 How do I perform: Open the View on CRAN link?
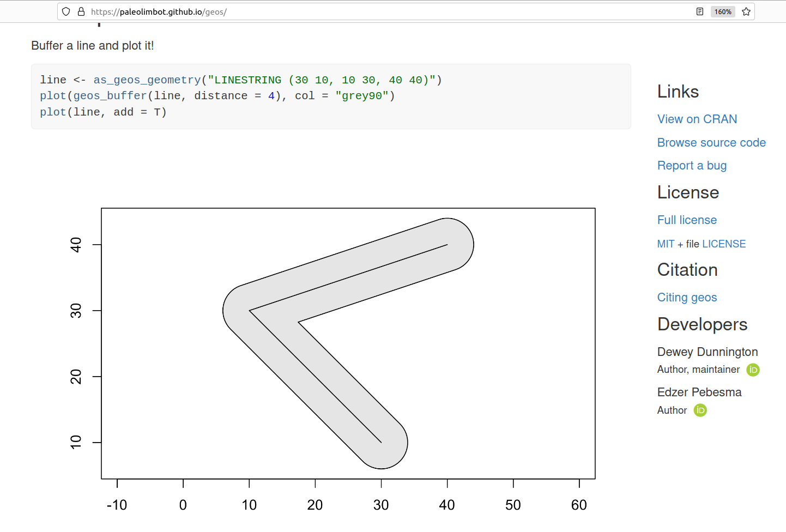pyautogui.click(x=697, y=119)
